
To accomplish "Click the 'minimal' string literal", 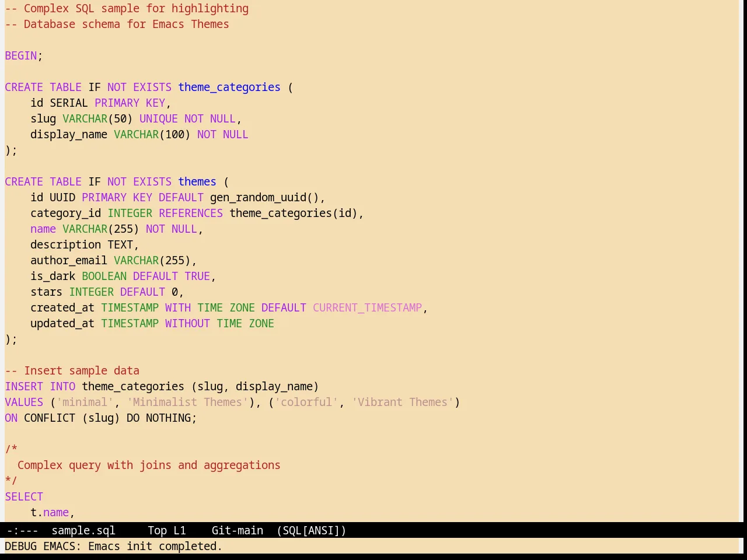I will tap(85, 402).
